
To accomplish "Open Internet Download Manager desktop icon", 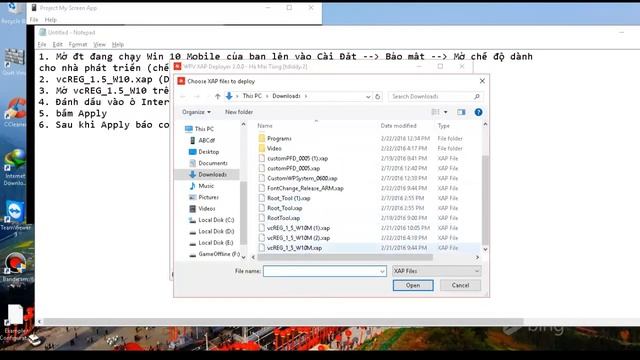I will pos(15,168).
